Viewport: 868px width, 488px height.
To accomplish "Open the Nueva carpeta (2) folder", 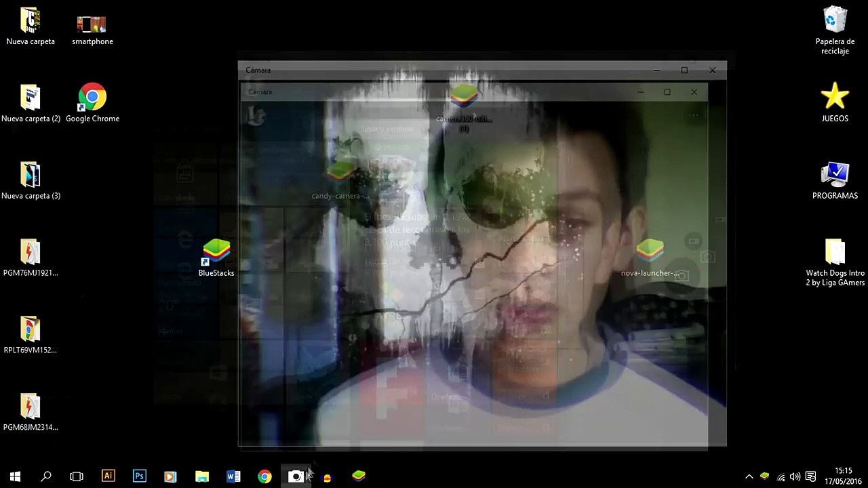I will coord(31,104).
